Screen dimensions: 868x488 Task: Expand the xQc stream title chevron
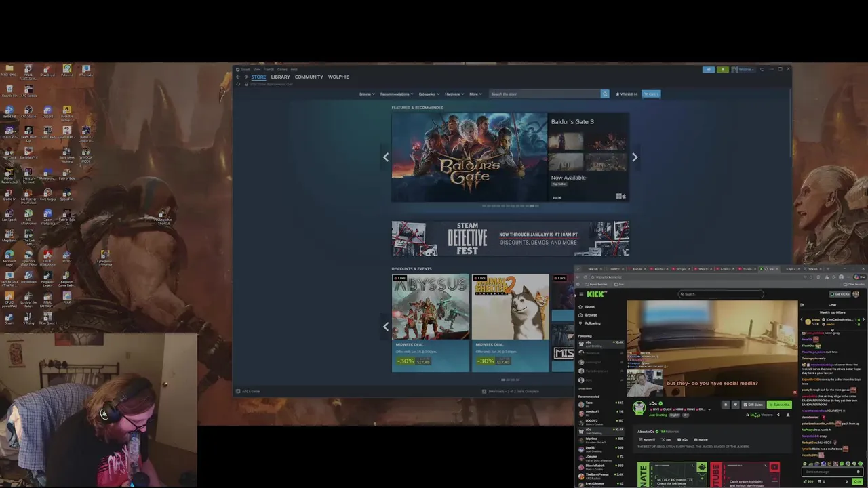point(709,409)
